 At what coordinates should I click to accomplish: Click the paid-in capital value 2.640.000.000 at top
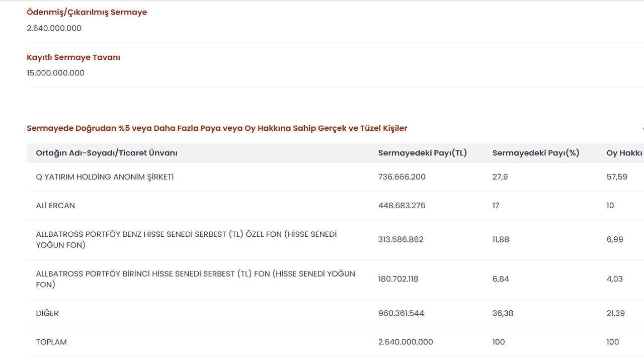[54, 28]
